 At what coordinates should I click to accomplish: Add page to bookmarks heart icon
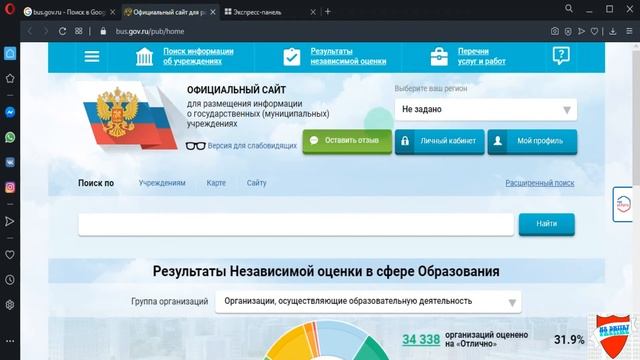(x=594, y=31)
